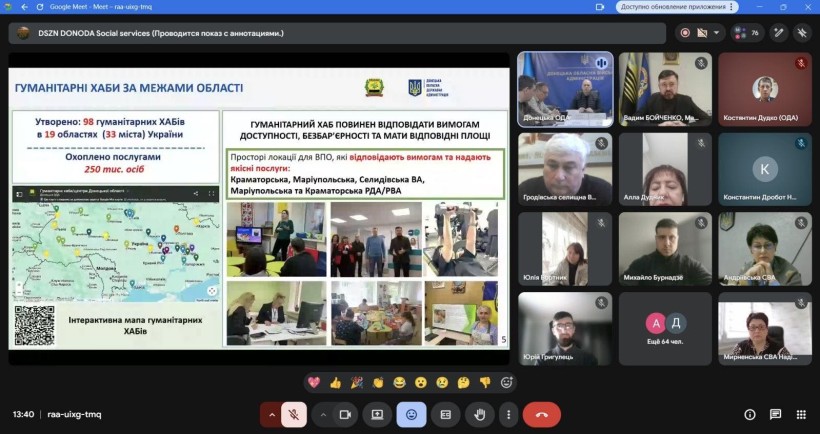820x434 pixels.
Task: Send a thinking face reaction
Action: pos(464,383)
